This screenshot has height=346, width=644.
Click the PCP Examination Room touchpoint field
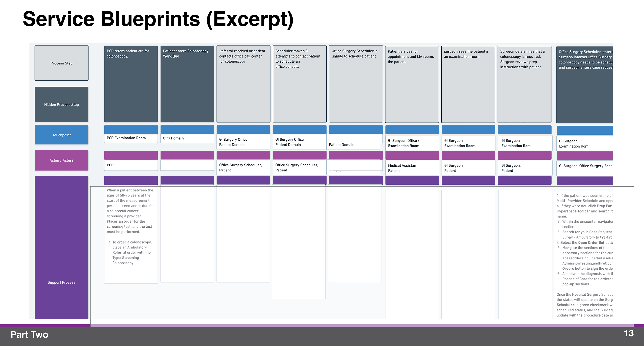pyautogui.click(x=131, y=138)
